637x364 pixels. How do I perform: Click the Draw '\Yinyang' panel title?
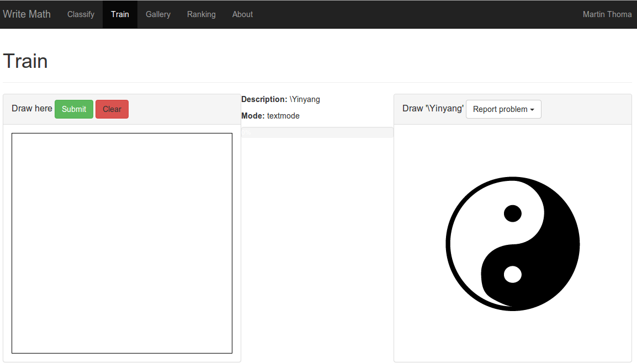[x=433, y=109]
